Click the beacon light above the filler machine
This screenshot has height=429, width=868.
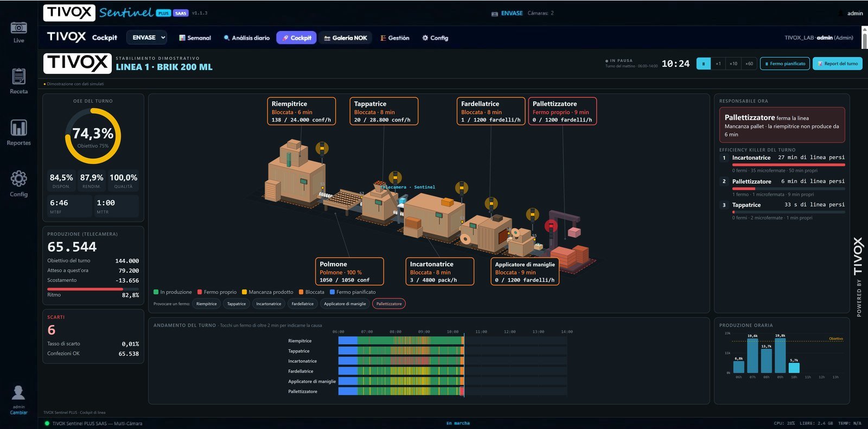[322, 148]
